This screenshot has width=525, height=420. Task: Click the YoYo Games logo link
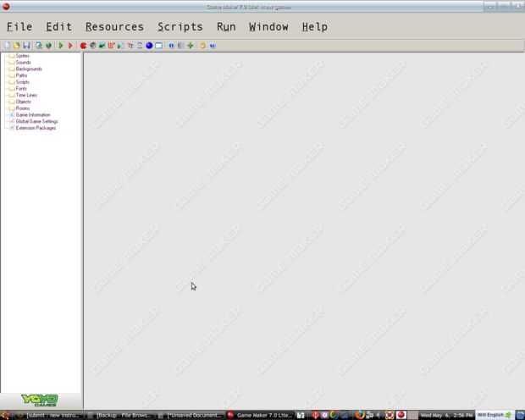point(40,400)
